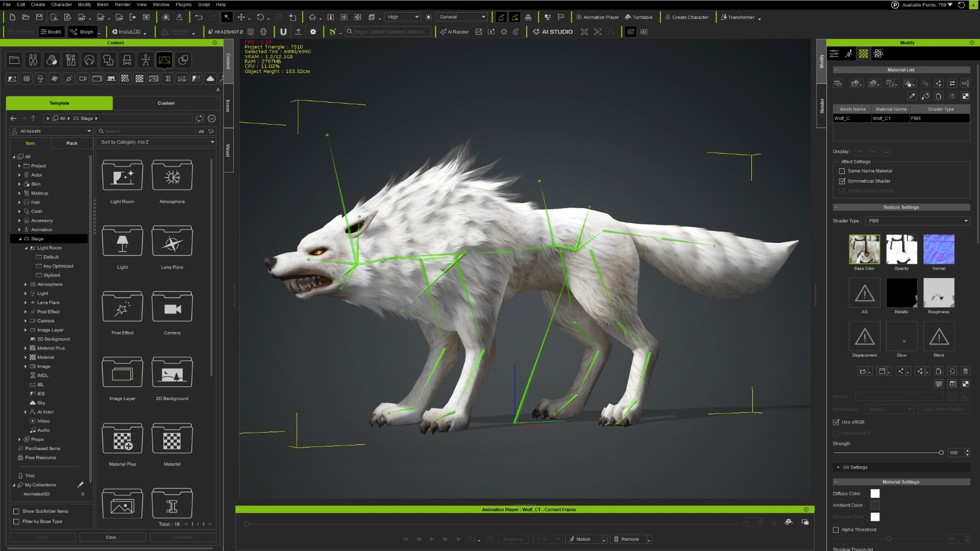
Task: Click the Stage content category icon
Action: click(x=164, y=60)
